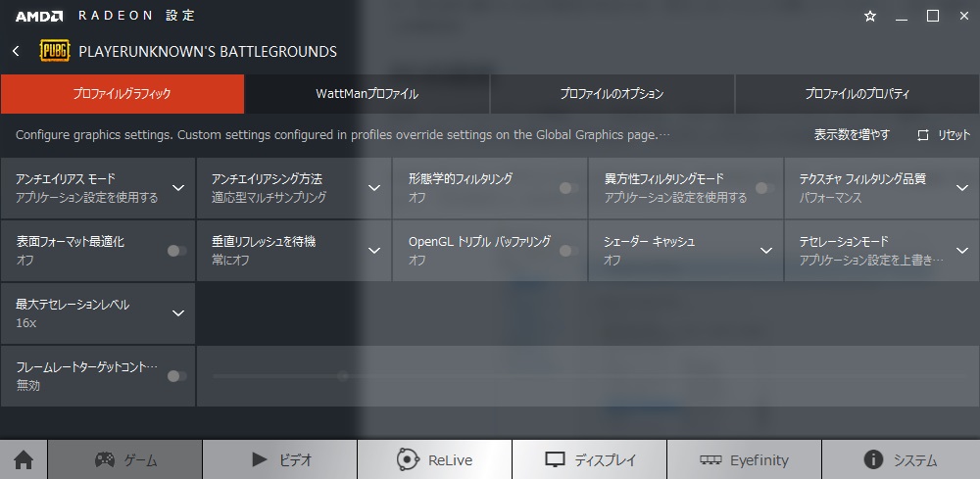This screenshot has height=479, width=980.
Task: Click the star favorites icon
Action: [870, 17]
